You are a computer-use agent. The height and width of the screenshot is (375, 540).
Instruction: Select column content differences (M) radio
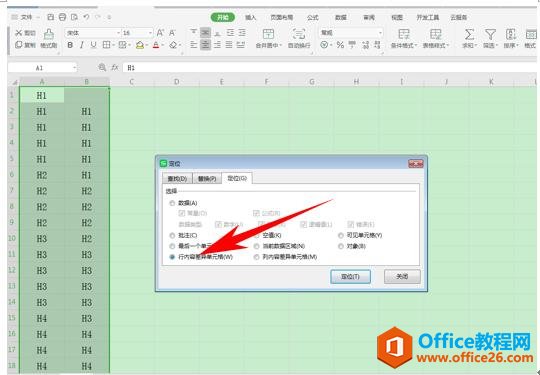tap(257, 257)
